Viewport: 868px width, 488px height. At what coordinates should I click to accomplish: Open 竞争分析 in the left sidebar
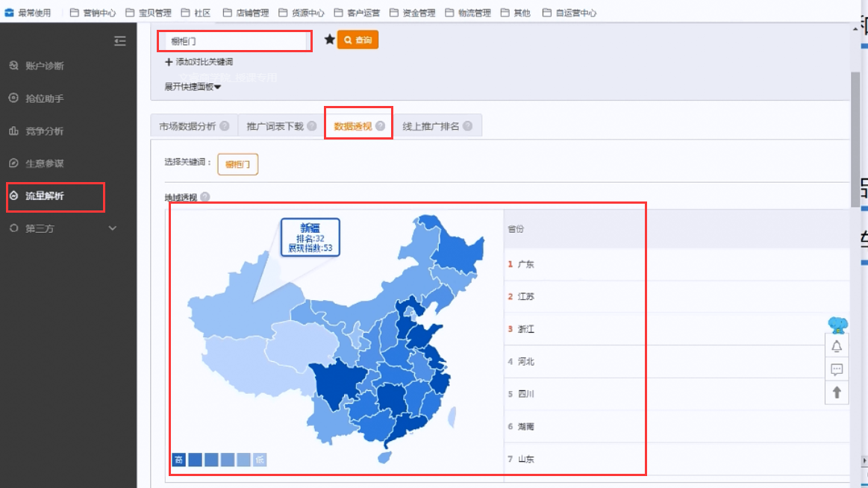44,131
